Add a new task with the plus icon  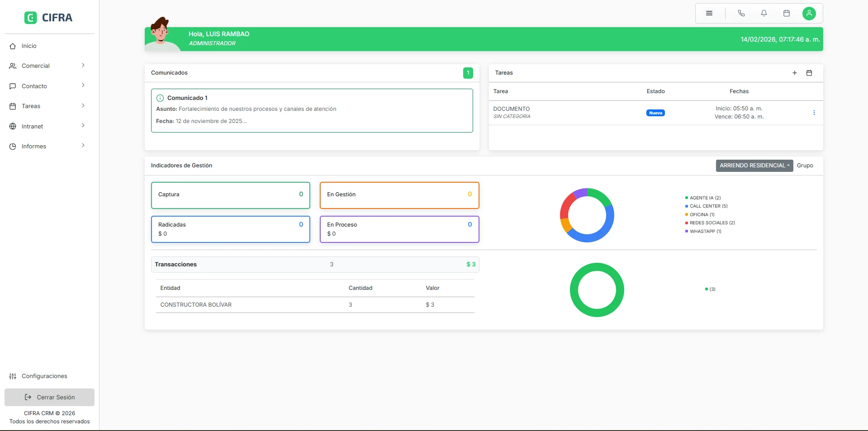tap(795, 73)
